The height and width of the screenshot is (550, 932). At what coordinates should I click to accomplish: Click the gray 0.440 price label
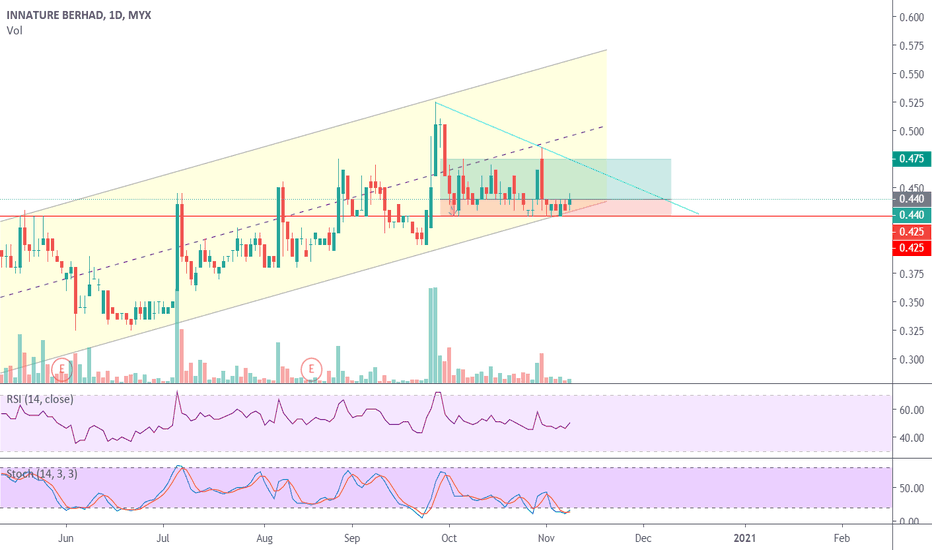[911, 199]
